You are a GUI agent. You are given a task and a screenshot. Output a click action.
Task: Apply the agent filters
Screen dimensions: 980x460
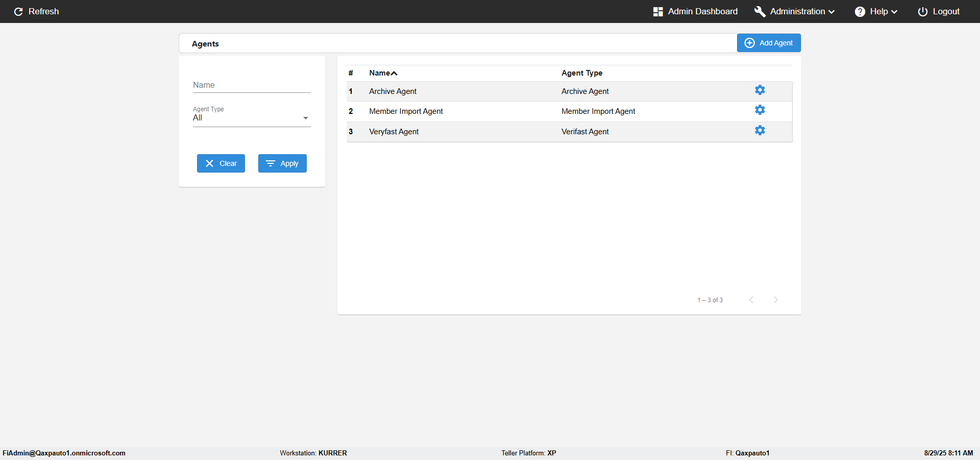(282, 163)
